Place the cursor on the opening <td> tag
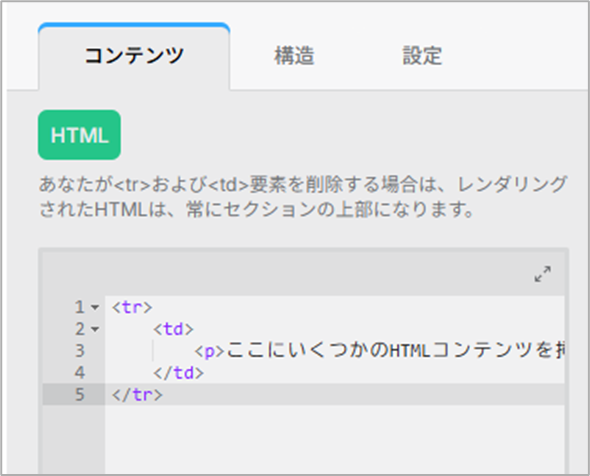The image size is (590, 476). [x=173, y=330]
